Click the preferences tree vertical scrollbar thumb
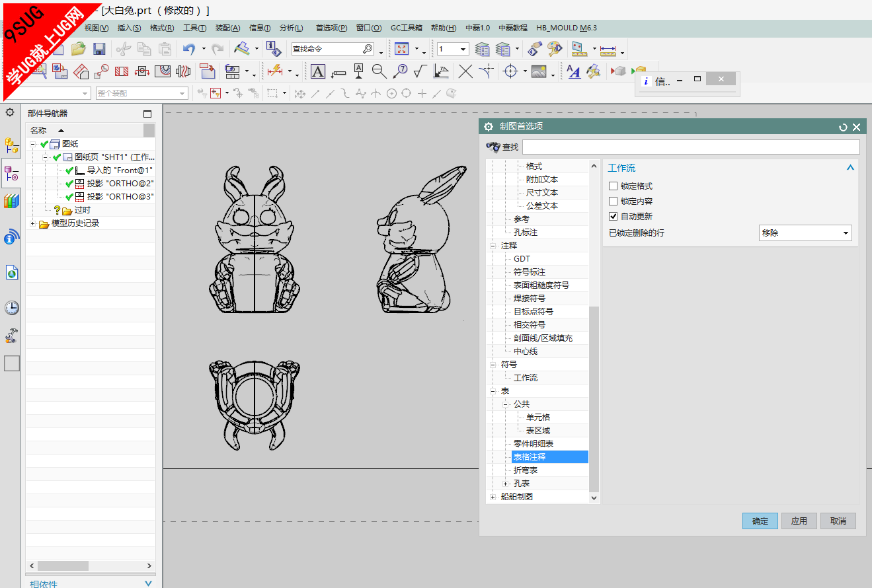The height and width of the screenshot is (588, 872). [594, 398]
